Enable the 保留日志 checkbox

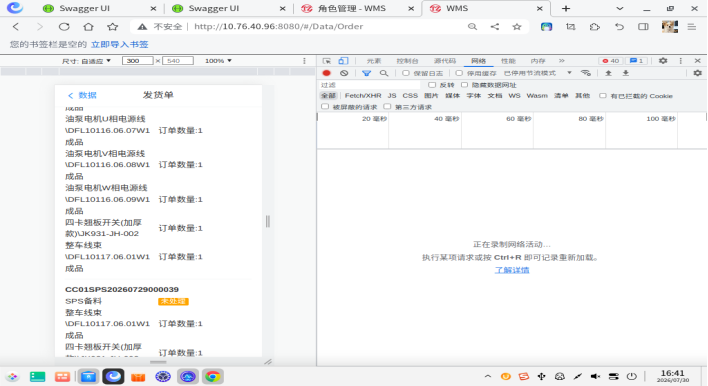click(x=405, y=73)
